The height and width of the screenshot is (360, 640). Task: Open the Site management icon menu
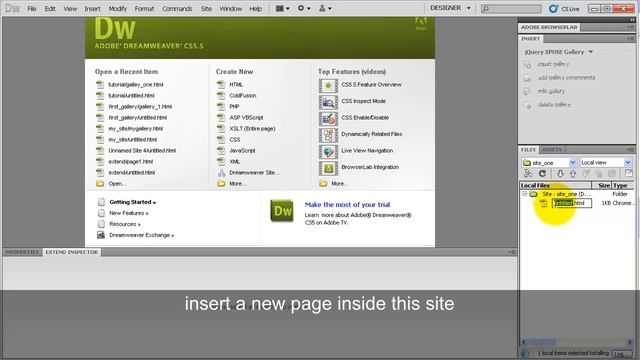click(x=325, y=8)
